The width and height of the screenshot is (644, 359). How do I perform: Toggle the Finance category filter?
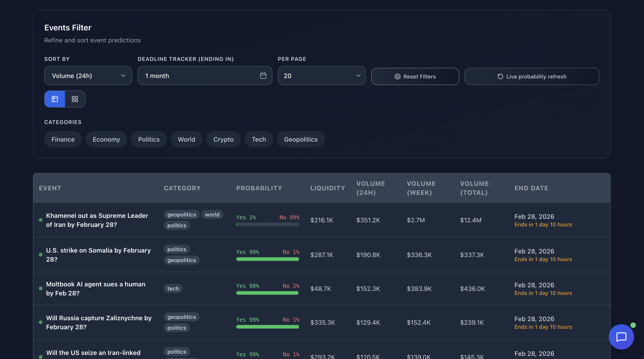point(63,139)
